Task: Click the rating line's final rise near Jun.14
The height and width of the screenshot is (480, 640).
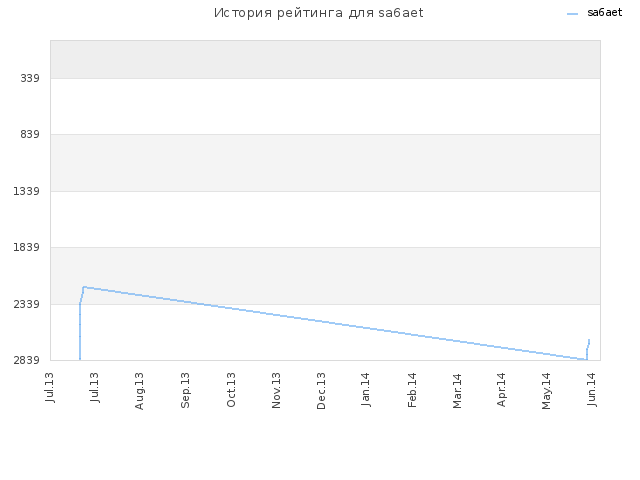Action: click(588, 349)
